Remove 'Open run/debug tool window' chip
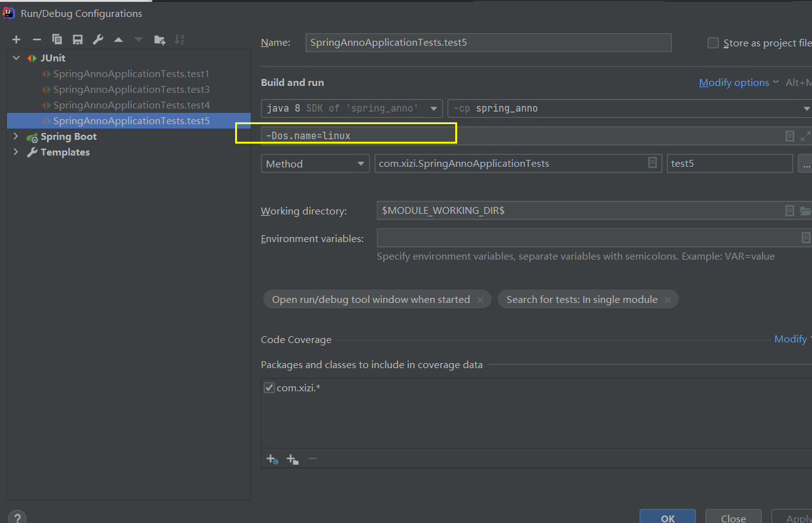This screenshot has height=523, width=812. click(x=480, y=300)
